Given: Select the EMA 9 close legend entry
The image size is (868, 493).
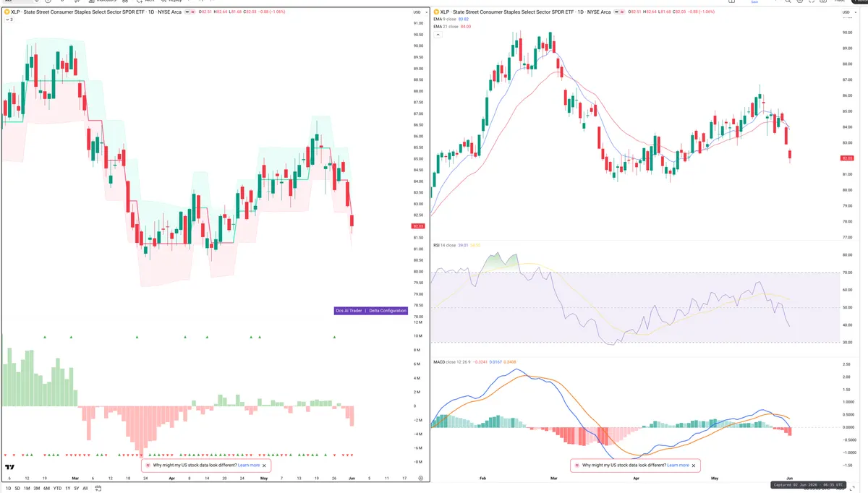Looking at the screenshot, I should click(445, 20).
